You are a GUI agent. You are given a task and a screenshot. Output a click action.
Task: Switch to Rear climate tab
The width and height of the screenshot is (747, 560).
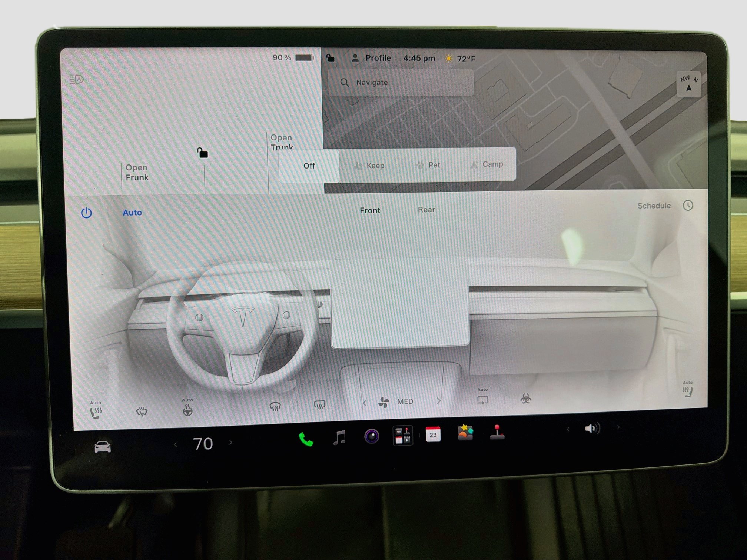(426, 210)
